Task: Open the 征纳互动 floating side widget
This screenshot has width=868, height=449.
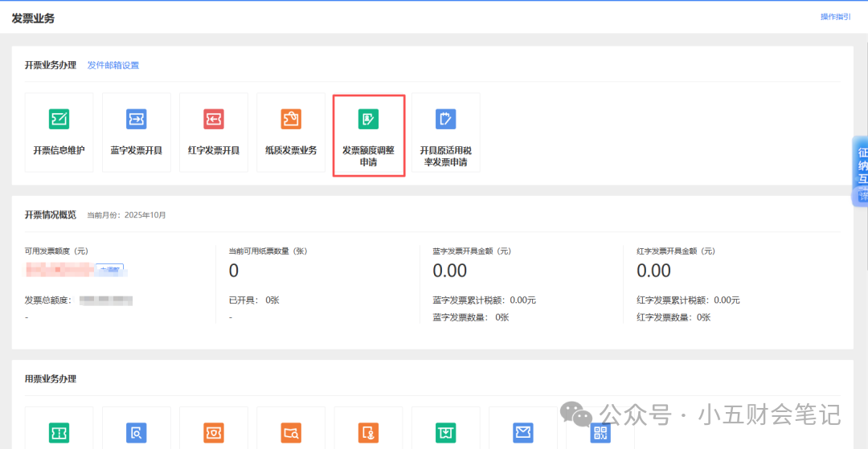Action: (860, 171)
